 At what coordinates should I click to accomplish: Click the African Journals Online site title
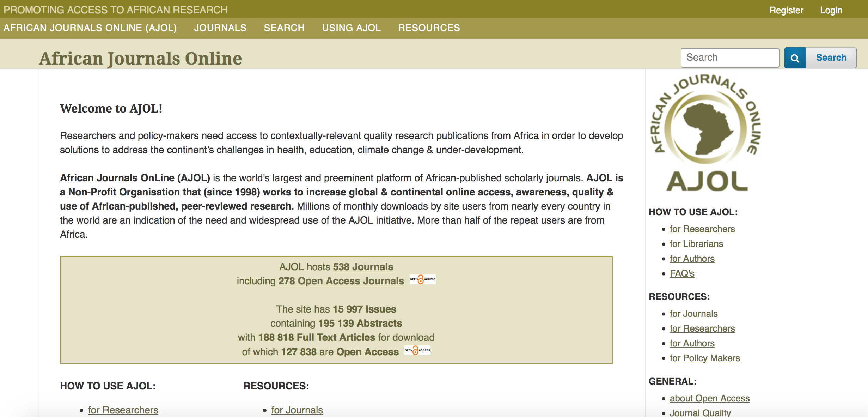(x=140, y=59)
